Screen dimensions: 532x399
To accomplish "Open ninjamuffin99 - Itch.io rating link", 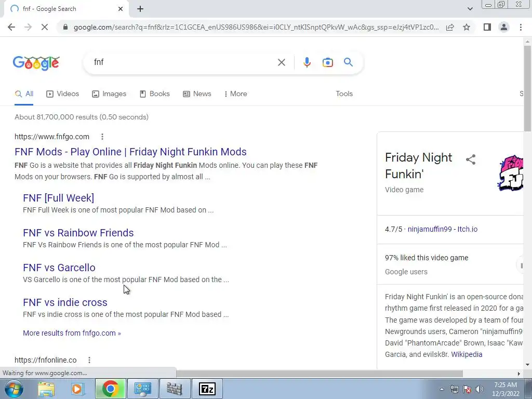I will (x=443, y=229).
